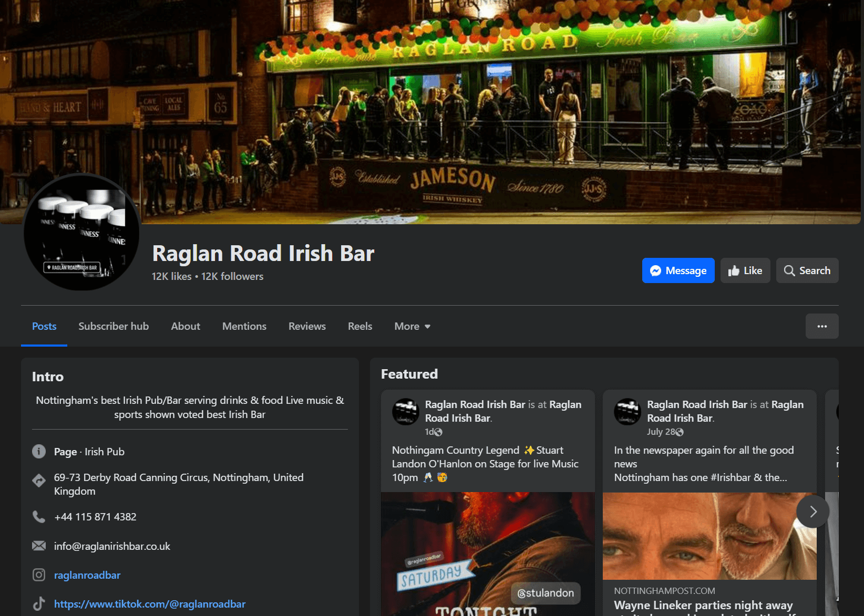Expand the Featured carousel with the right arrow
The height and width of the screenshot is (616, 864).
coord(812,511)
